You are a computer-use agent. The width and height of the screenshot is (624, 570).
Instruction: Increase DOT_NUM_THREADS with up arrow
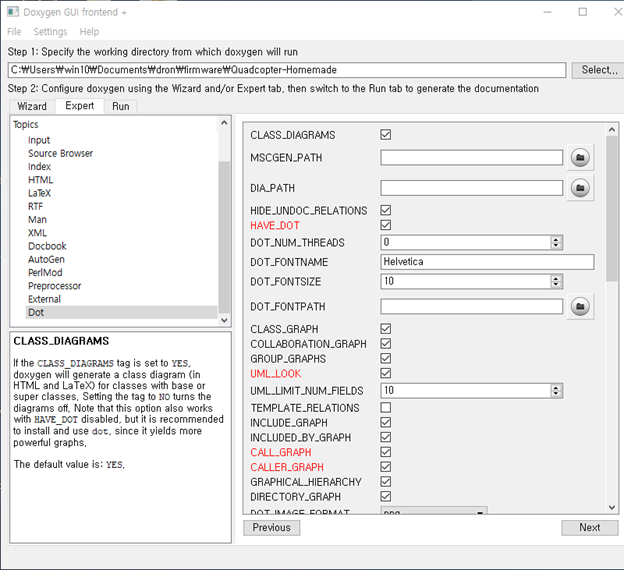tap(556, 239)
